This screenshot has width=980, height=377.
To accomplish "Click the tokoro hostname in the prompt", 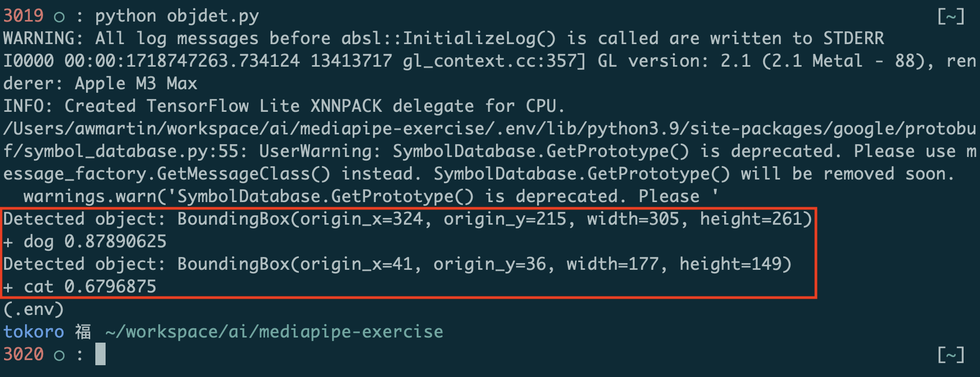I will (x=34, y=332).
